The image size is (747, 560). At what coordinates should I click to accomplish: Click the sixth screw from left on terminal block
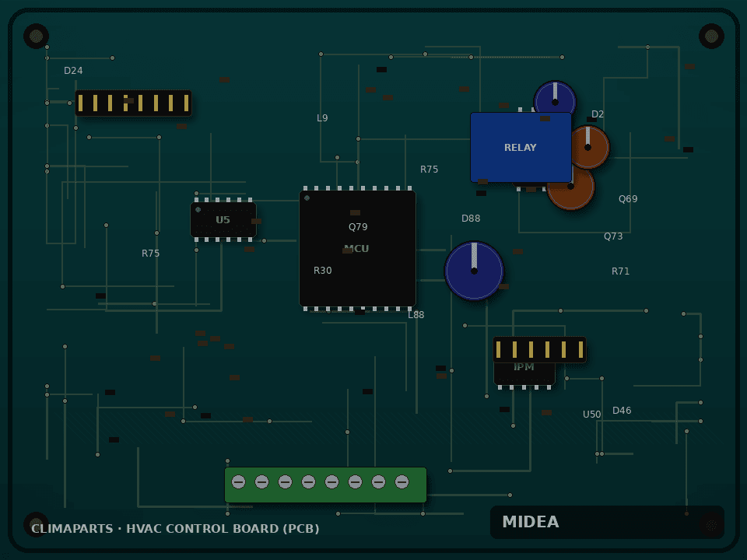click(x=355, y=482)
